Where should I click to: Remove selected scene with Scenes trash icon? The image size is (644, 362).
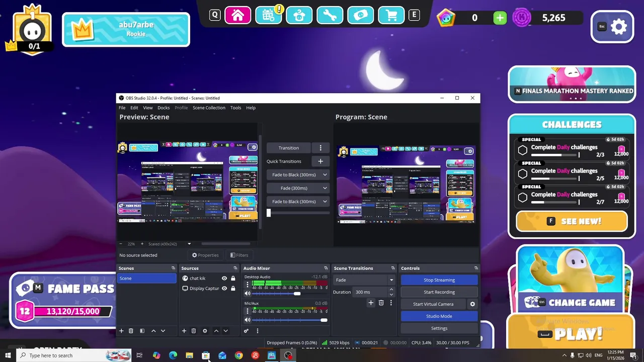point(131,331)
